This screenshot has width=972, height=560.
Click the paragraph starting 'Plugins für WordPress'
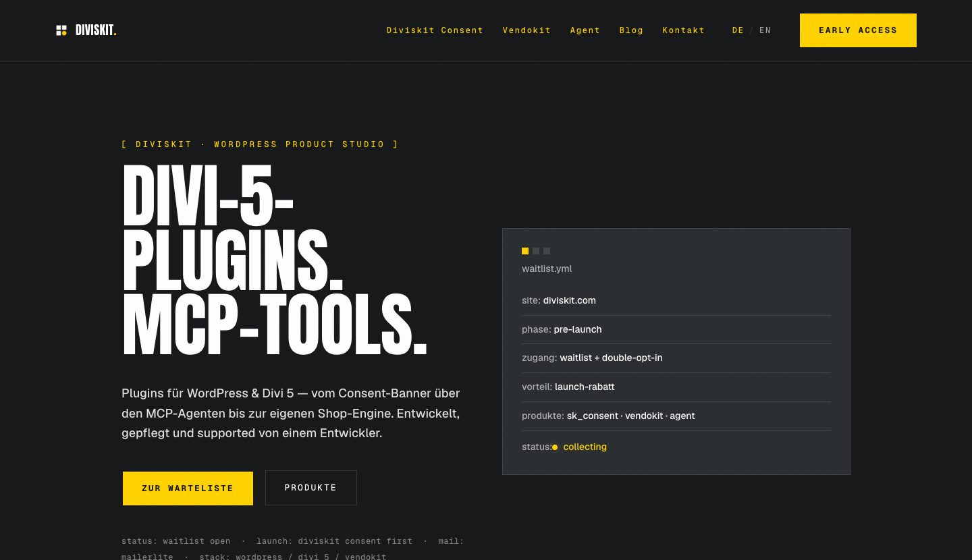291,413
